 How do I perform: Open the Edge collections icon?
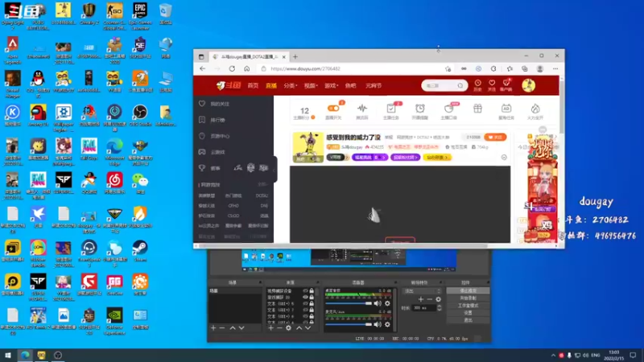(525, 68)
